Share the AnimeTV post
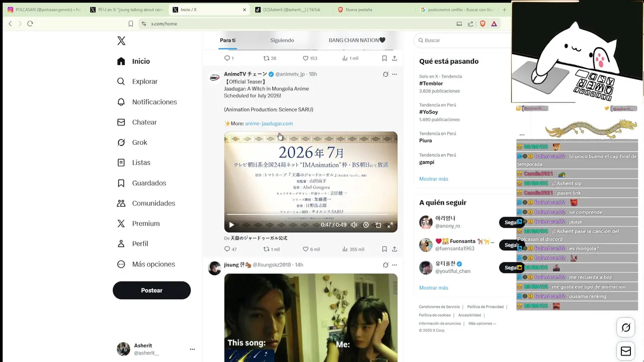 click(394, 249)
